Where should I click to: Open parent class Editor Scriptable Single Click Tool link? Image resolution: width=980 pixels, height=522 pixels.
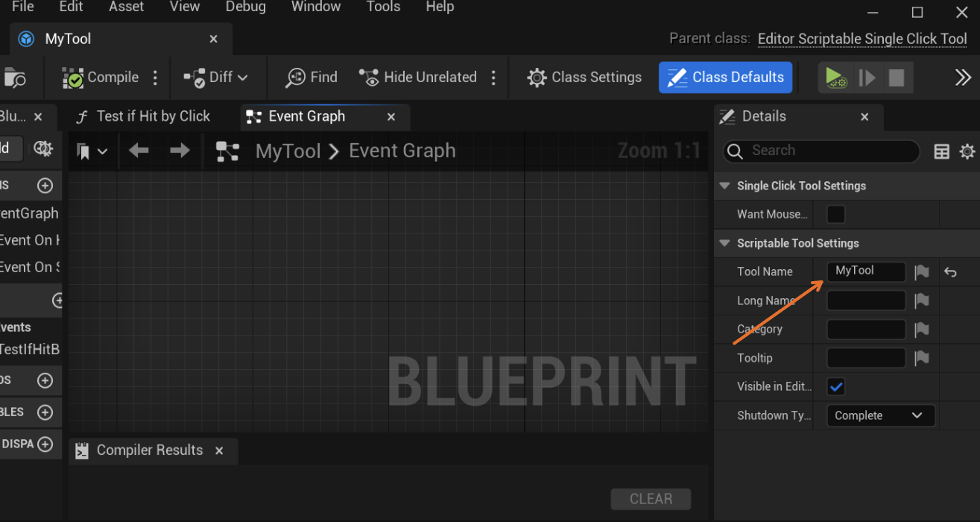862,39
